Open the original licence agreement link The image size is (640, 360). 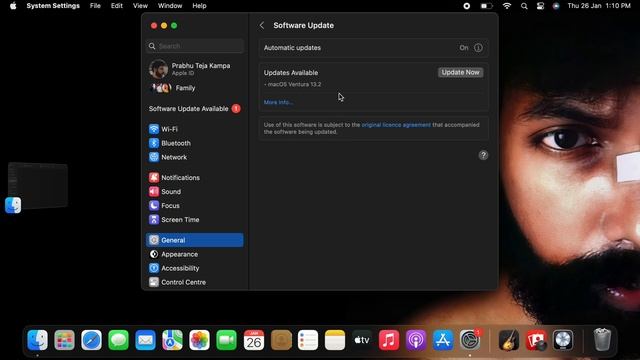coord(396,125)
